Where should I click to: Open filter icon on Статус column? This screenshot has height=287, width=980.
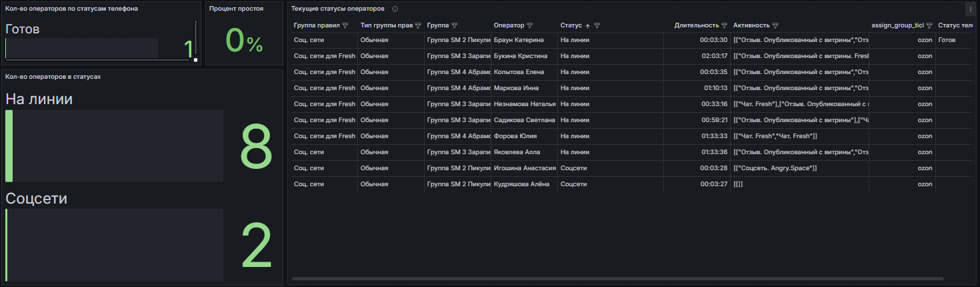pyautogui.click(x=597, y=25)
